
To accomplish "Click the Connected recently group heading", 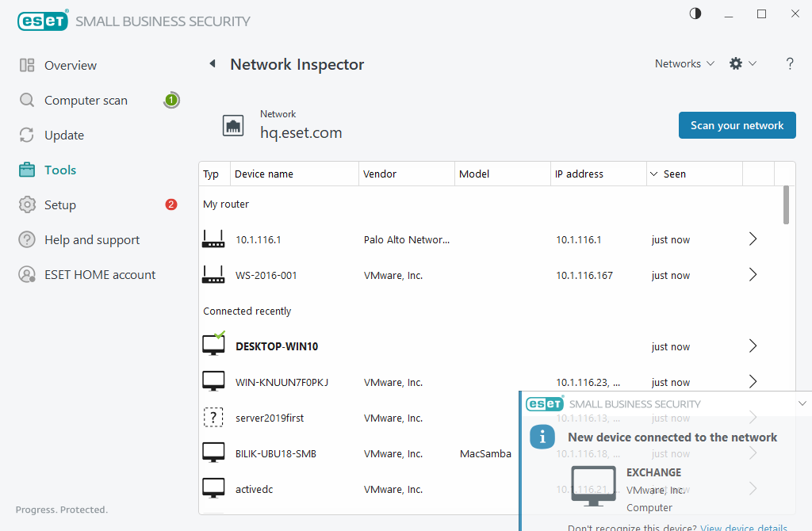I will click(247, 311).
